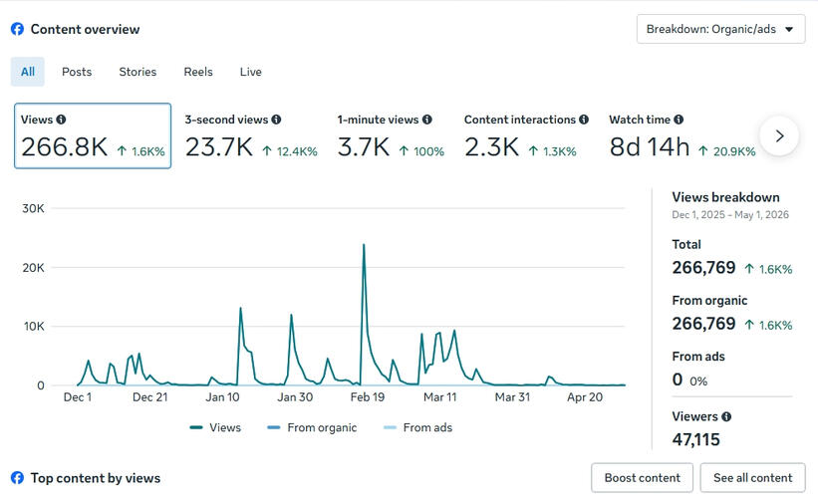The image size is (818, 504).
Task: Click the Feb 19 peak on chart
Action: point(364,245)
